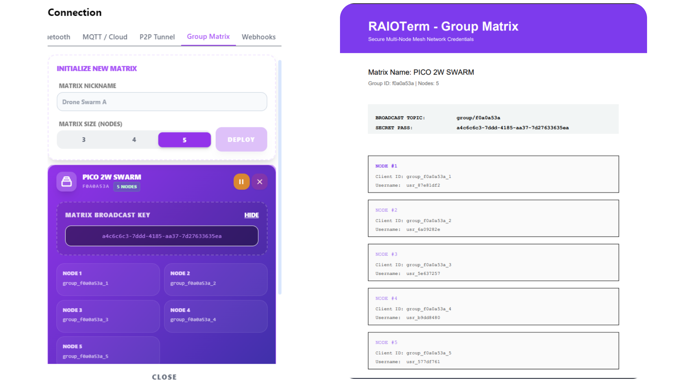Viewport: 680px width, 382px height.
Task: Open the NODE 5 card
Action: click(108, 350)
